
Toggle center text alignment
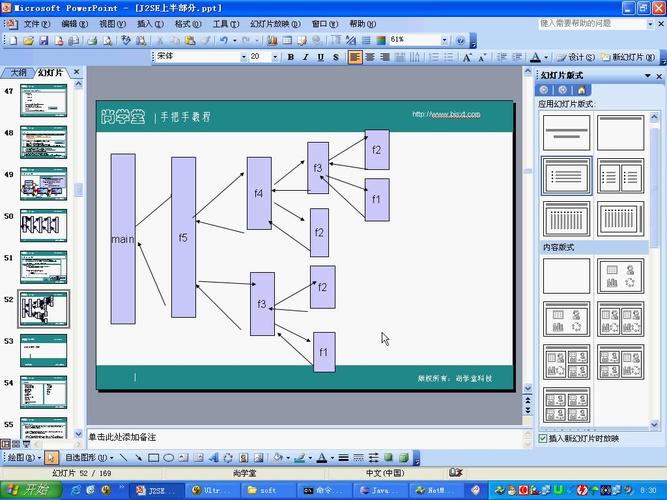[x=370, y=57]
